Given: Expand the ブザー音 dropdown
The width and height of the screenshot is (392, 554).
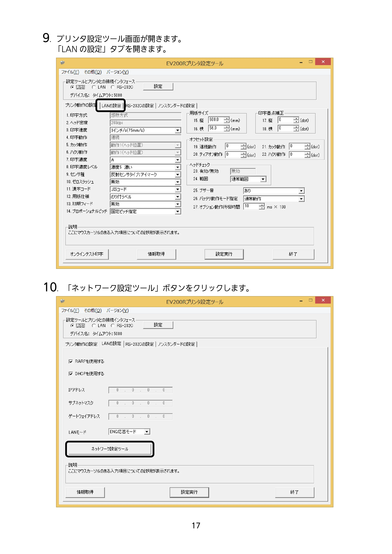Looking at the screenshot, I should click(301, 191).
